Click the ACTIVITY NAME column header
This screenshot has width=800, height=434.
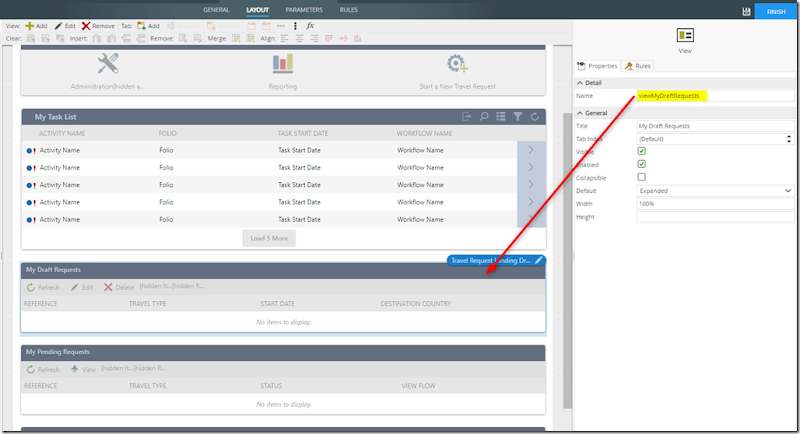(x=62, y=134)
